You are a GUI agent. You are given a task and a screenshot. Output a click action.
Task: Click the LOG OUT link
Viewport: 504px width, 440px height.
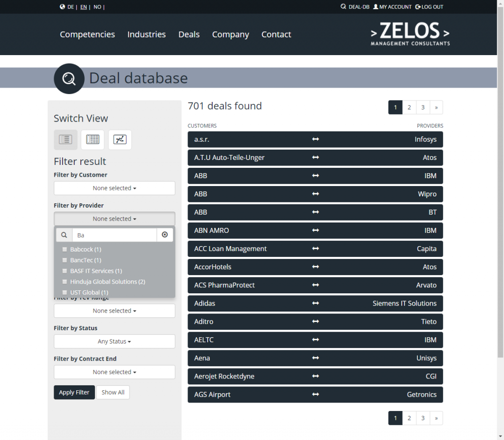click(x=429, y=7)
